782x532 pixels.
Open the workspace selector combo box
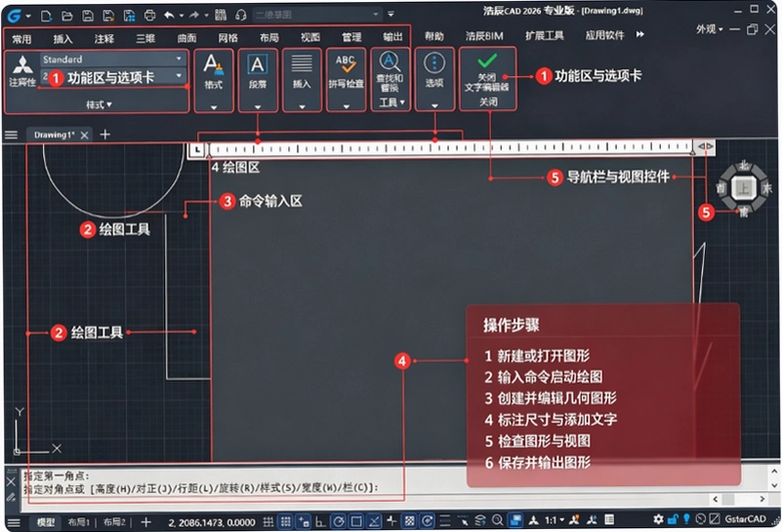[x=316, y=15]
